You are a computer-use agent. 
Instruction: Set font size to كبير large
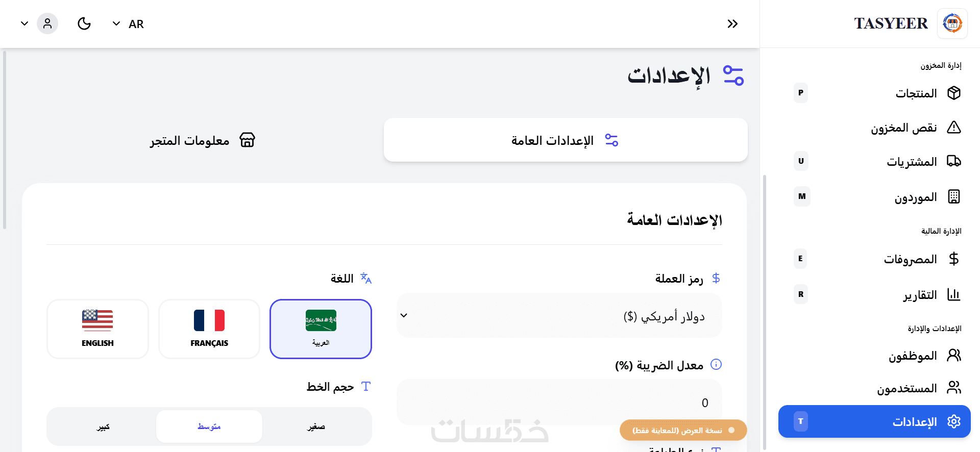coord(103,426)
